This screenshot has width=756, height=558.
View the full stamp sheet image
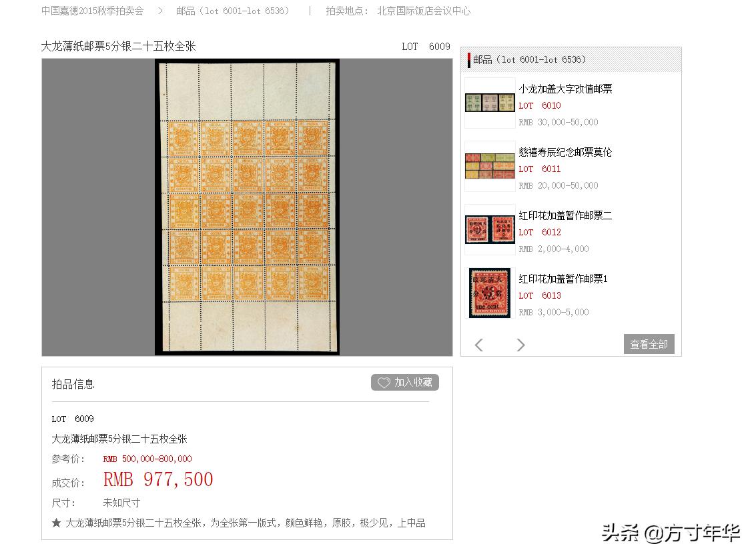[247, 207]
